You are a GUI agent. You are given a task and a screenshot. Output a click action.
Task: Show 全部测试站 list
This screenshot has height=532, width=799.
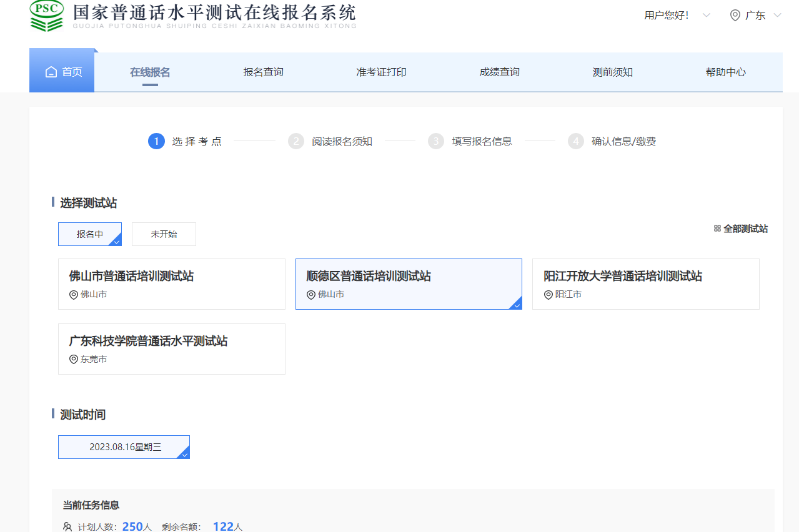(745, 229)
